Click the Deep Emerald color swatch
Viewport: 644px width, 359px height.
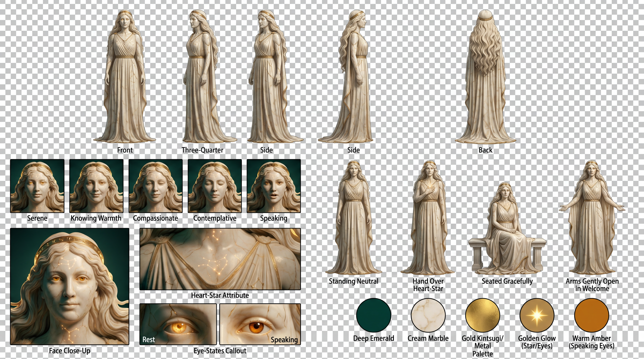(373, 315)
